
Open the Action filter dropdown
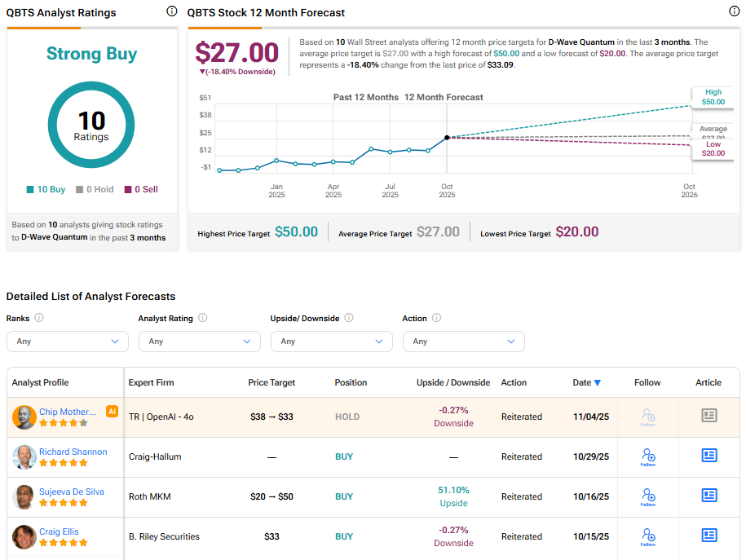click(x=463, y=342)
